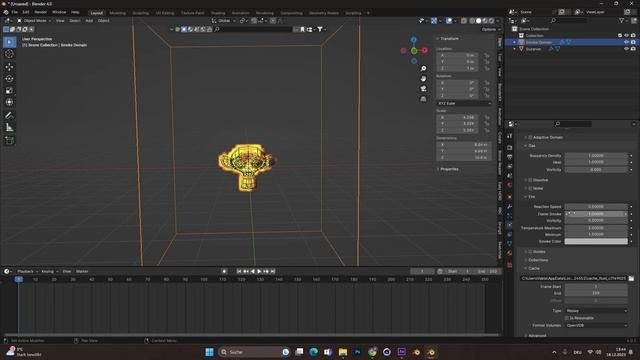Play the animation forward

(x=259, y=271)
